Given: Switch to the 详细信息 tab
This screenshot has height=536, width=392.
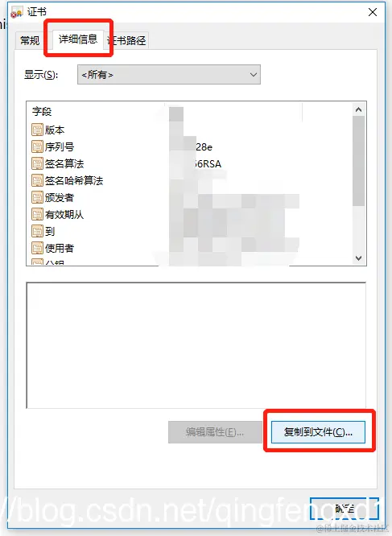Looking at the screenshot, I should 78,39.
